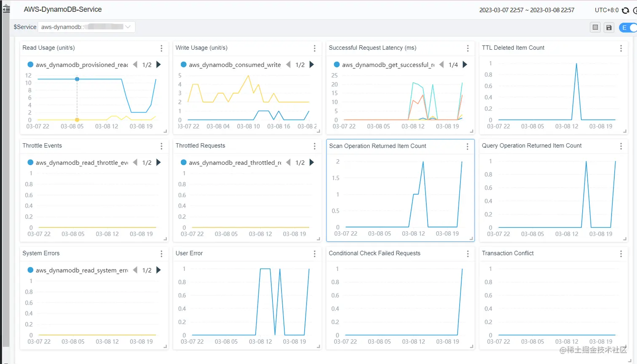637x364 pixels.
Task: Open TTL Deleted Item Count options menu
Action: coord(621,48)
